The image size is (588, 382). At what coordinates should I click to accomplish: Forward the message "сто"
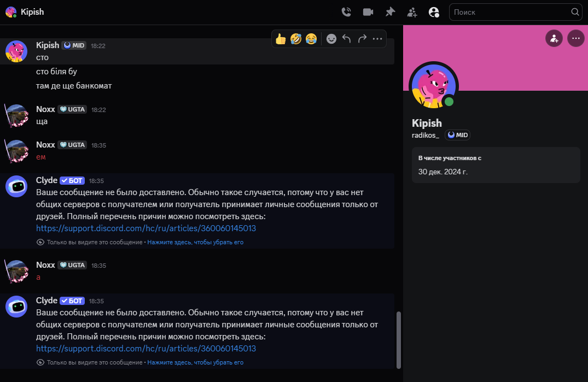coord(362,39)
